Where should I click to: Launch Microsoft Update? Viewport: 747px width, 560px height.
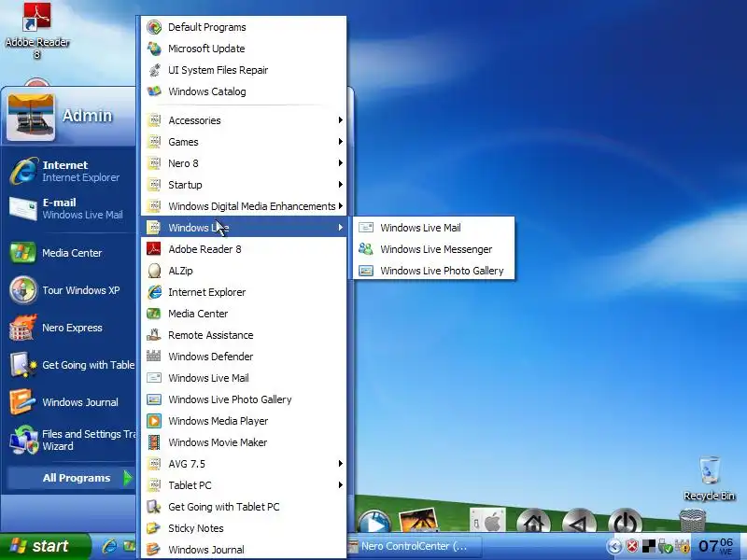244,49
